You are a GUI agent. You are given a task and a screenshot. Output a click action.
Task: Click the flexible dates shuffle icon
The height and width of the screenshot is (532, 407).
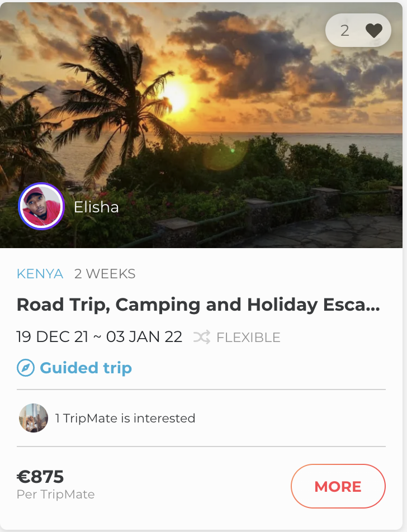tap(202, 338)
